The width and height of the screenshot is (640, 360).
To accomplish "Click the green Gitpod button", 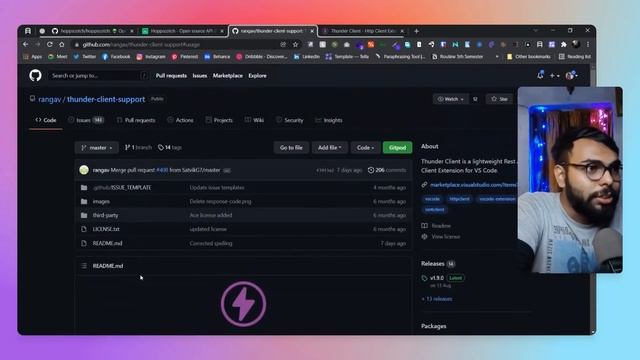I will (x=398, y=147).
